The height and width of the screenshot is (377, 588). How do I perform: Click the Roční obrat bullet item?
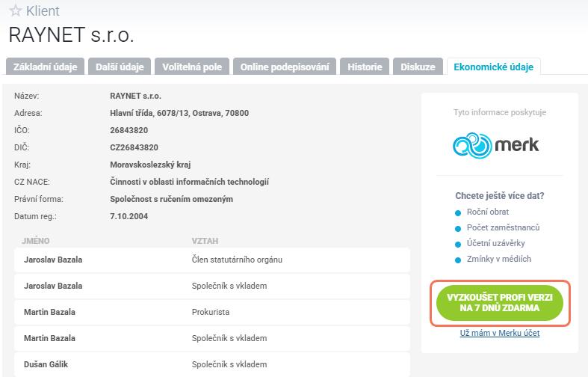tap(487, 212)
